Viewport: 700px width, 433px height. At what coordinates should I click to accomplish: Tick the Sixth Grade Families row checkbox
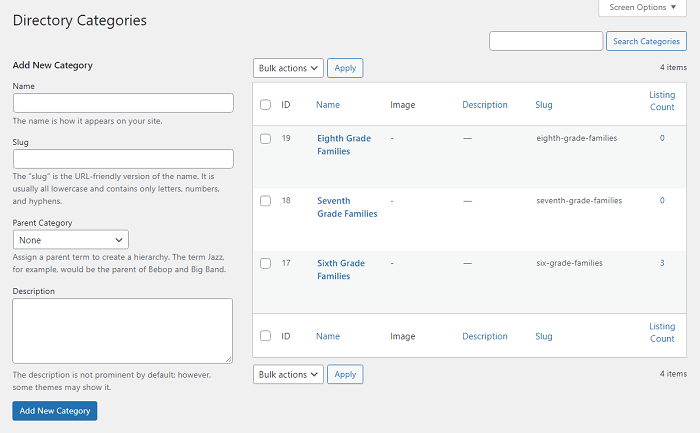click(265, 263)
